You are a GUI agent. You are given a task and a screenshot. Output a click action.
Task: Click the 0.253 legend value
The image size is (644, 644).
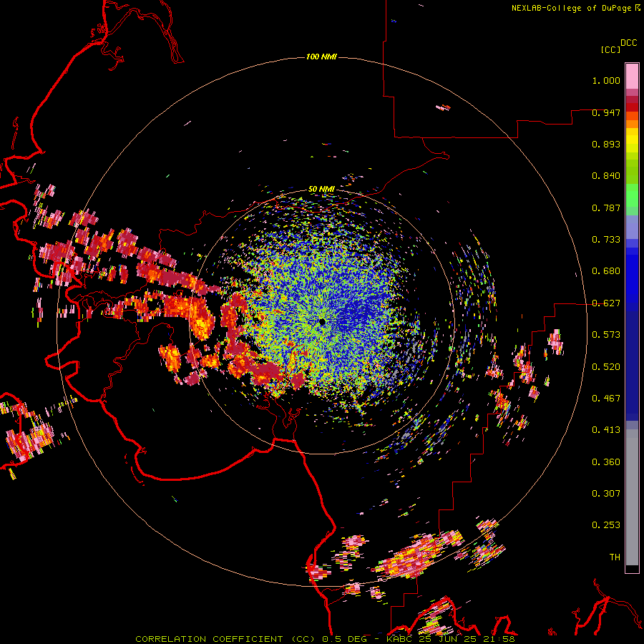[606, 525]
